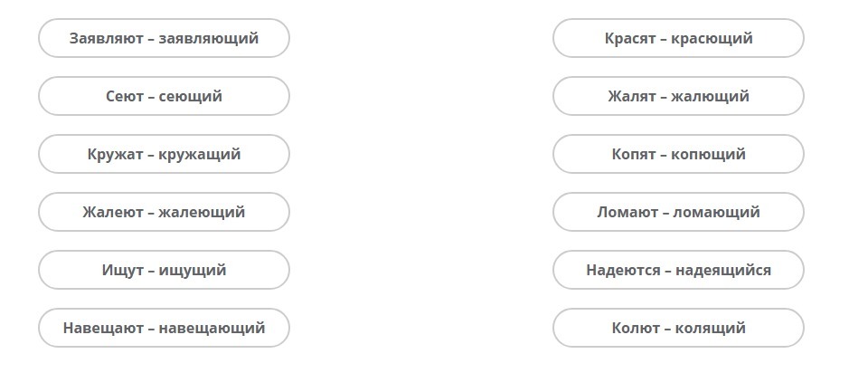Tap the item with 'красющий'
The image size is (868, 373).
[x=678, y=38]
